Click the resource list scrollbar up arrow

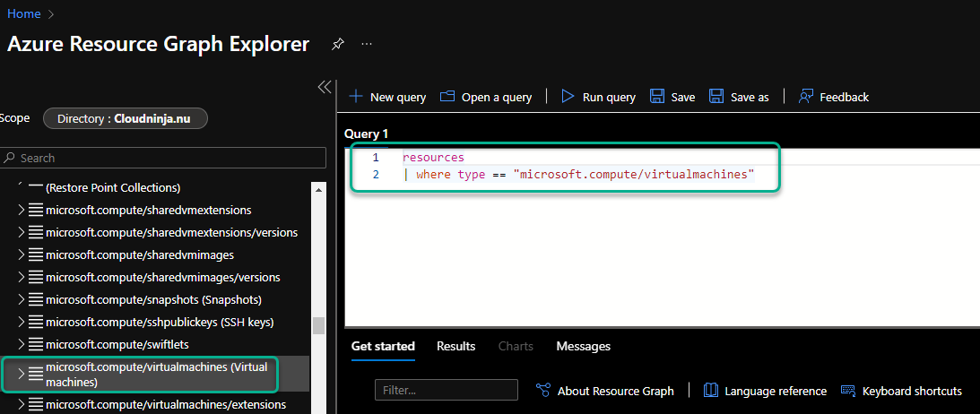tap(319, 189)
